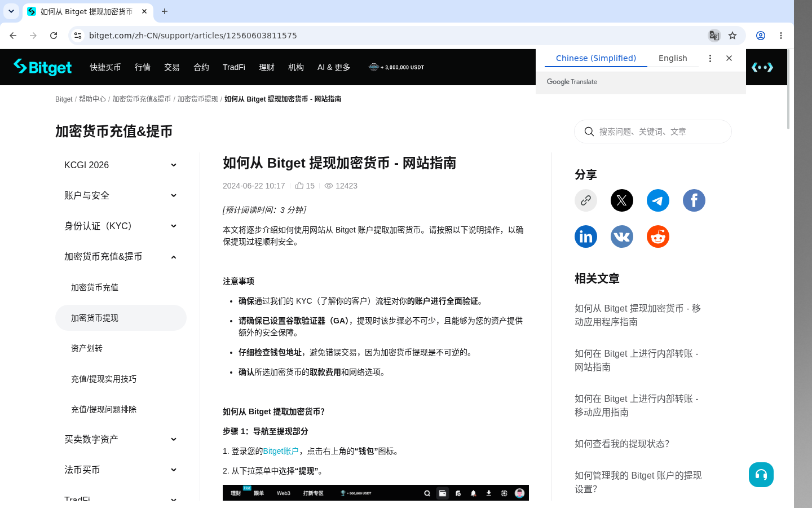Open the Chrome profile icon

coord(761,36)
